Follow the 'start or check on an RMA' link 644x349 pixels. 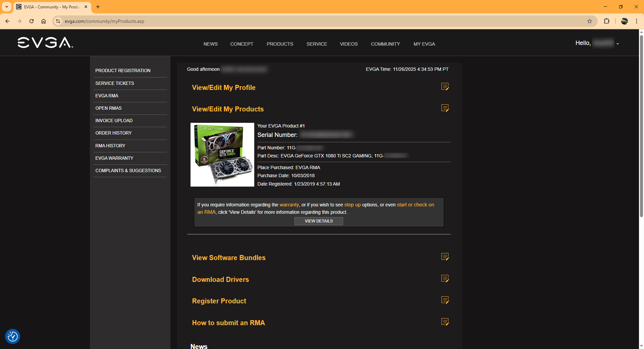tap(415, 205)
